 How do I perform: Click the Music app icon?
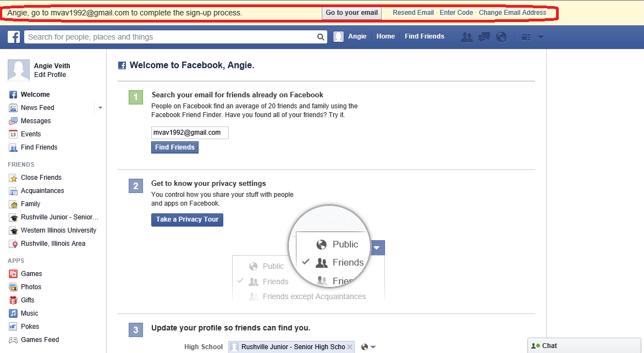point(13,313)
